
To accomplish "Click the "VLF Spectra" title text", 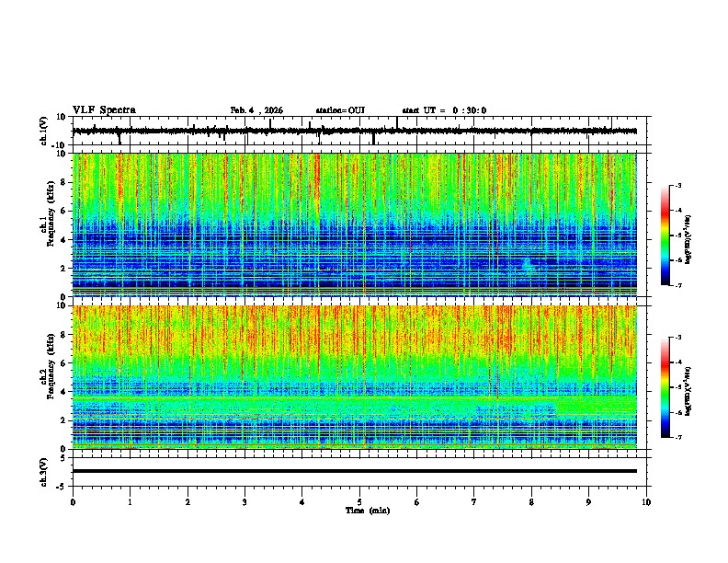I will coord(104,110).
